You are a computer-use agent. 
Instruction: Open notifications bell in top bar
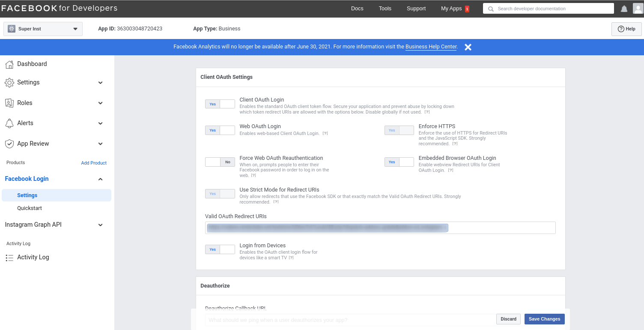point(624,9)
